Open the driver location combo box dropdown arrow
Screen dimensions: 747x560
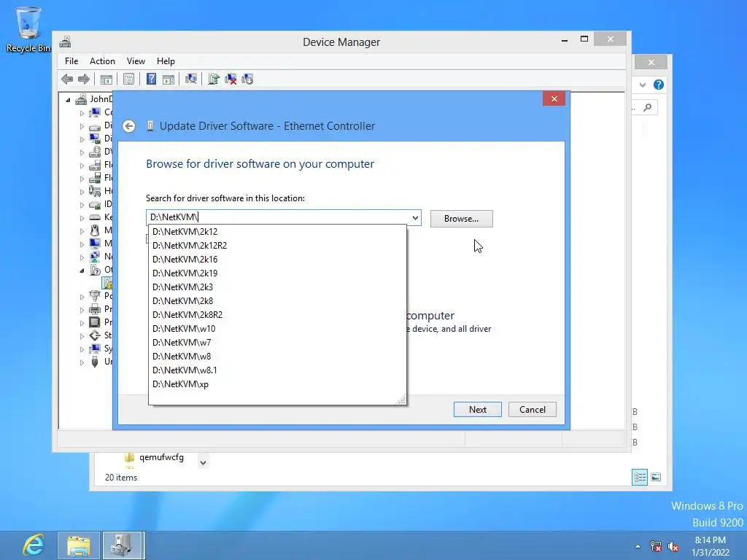pos(415,218)
